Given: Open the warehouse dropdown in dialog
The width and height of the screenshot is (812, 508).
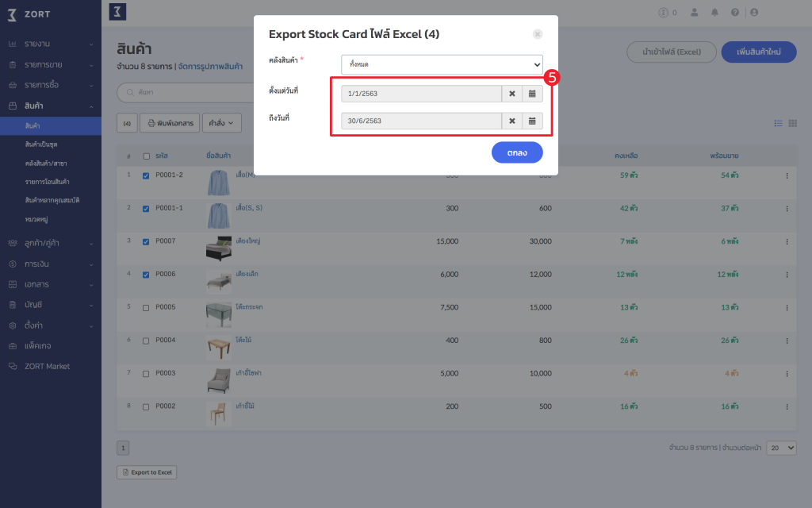Looking at the screenshot, I should [442, 64].
